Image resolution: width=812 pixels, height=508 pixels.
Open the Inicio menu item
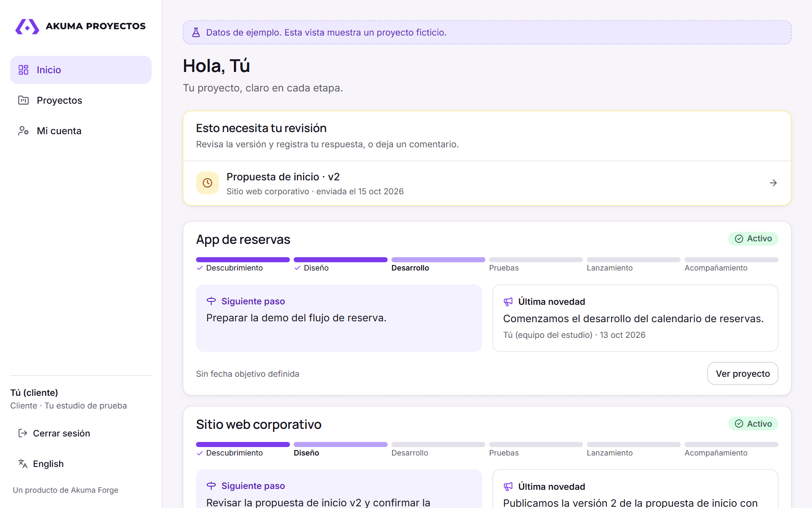click(x=81, y=70)
